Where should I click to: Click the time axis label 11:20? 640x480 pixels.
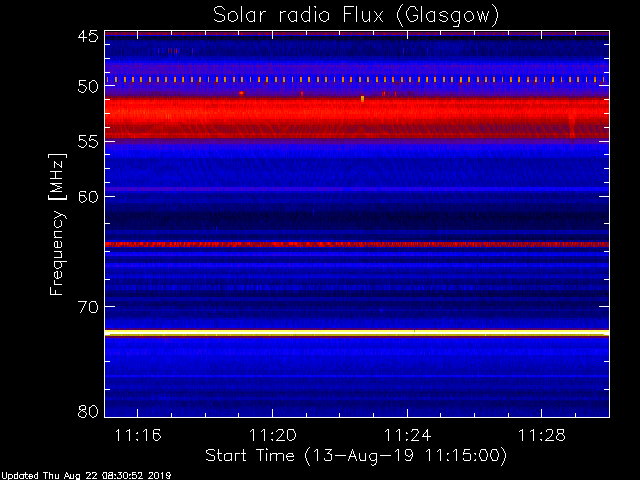click(x=273, y=436)
